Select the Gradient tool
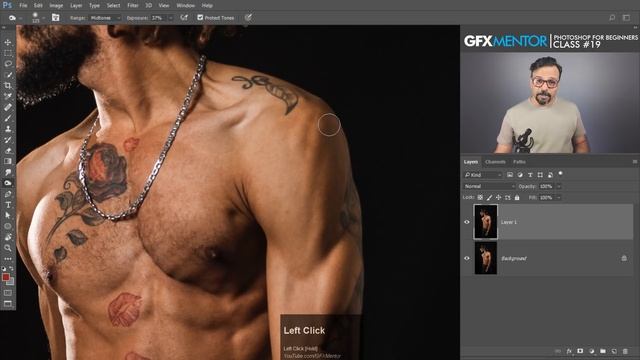Screen dimensions: 640x360 pyautogui.click(x=8, y=161)
